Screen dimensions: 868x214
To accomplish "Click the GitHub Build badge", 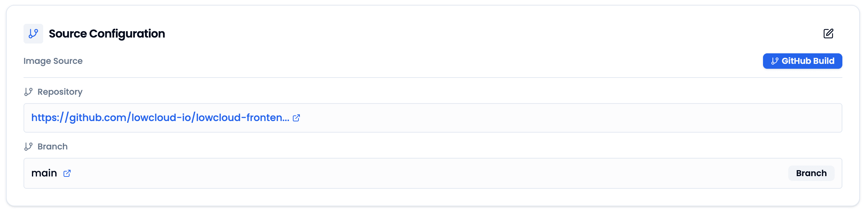I will (x=803, y=61).
